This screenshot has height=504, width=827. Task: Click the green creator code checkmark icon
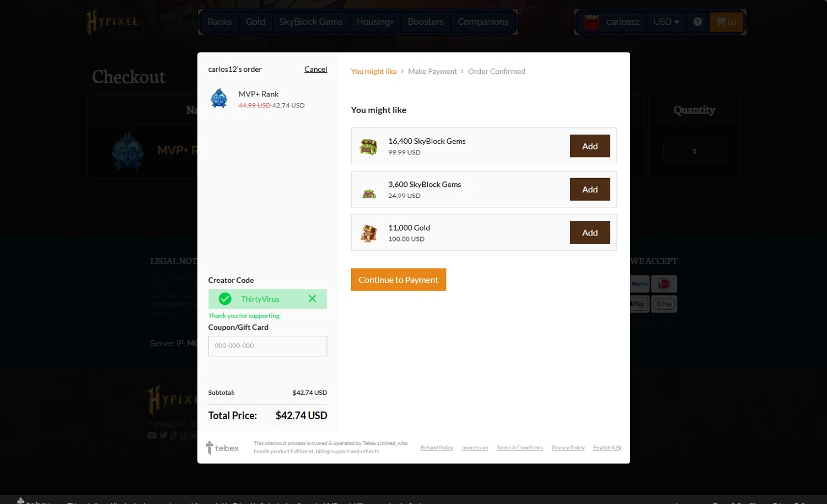pos(225,299)
